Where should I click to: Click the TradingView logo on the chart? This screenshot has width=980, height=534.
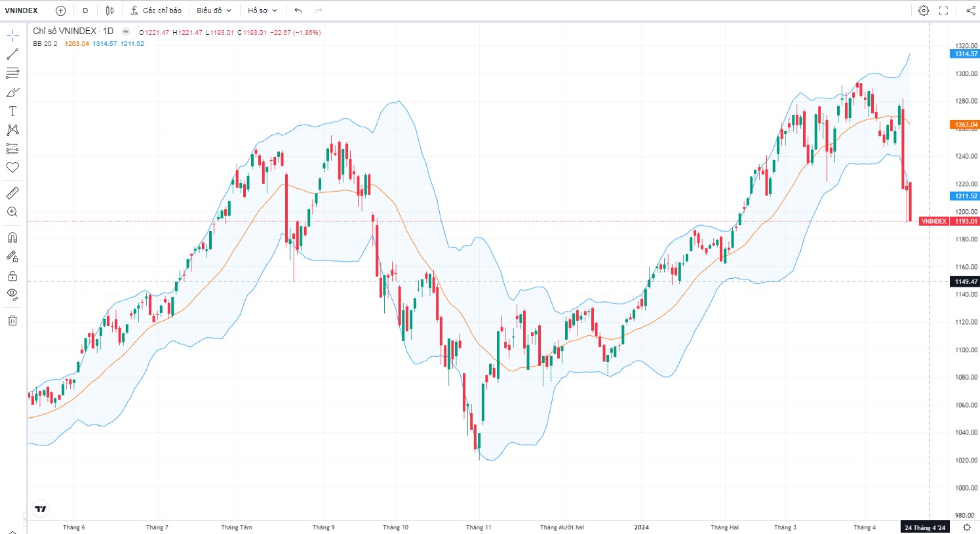click(41, 508)
